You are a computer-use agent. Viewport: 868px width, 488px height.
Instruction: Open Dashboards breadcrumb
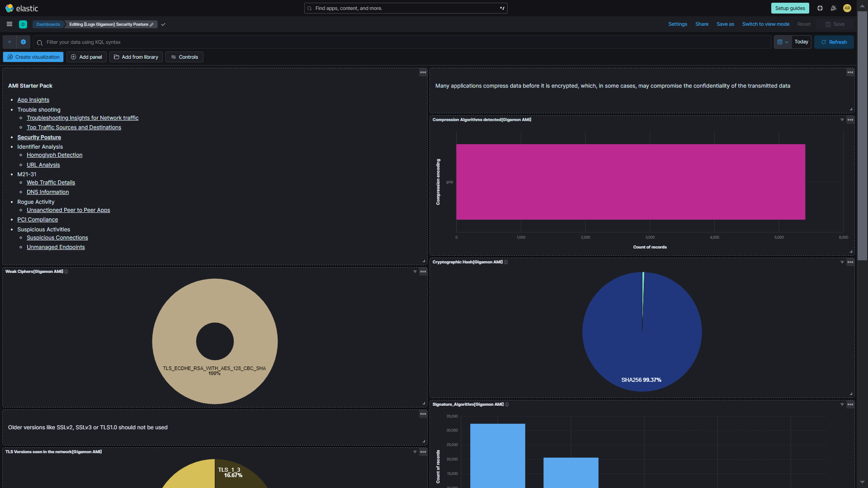(48, 24)
